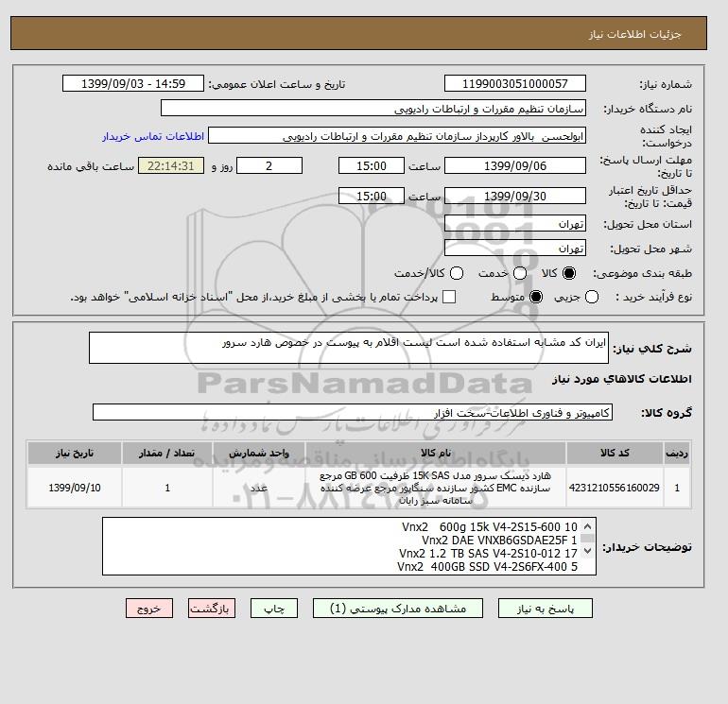The height and width of the screenshot is (704, 728).
Task: Toggle the اسناد خزانه اسلامی payment checkbox
Action: (x=449, y=297)
